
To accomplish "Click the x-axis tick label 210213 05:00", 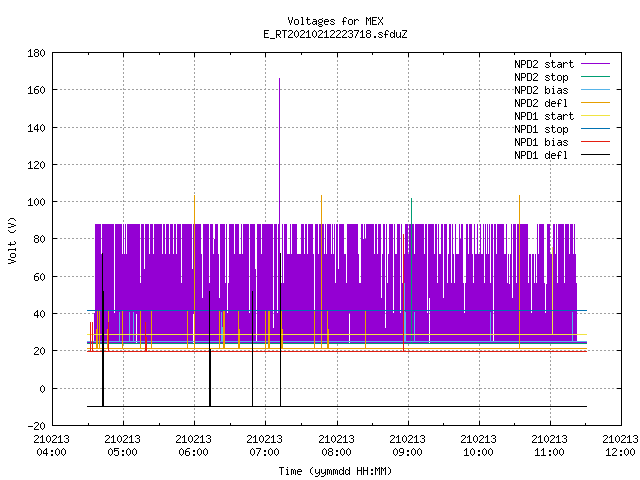I will (122, 446).
